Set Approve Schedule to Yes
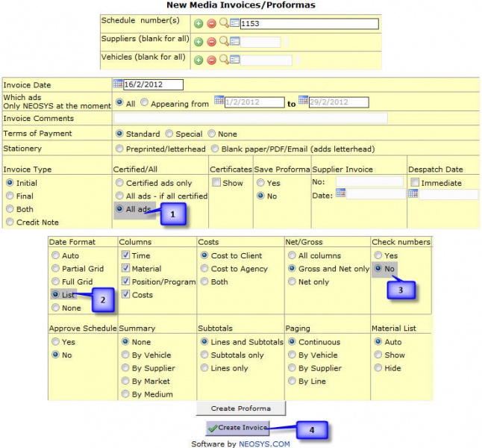 pyautogui.click(x=55, y=341)
